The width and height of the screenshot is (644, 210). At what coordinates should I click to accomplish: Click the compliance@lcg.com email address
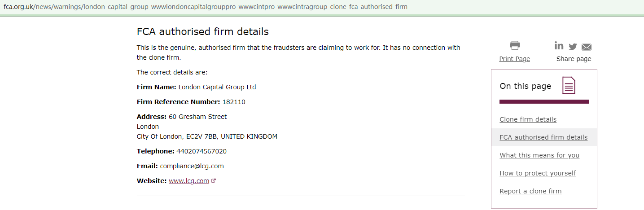[192, 166]
